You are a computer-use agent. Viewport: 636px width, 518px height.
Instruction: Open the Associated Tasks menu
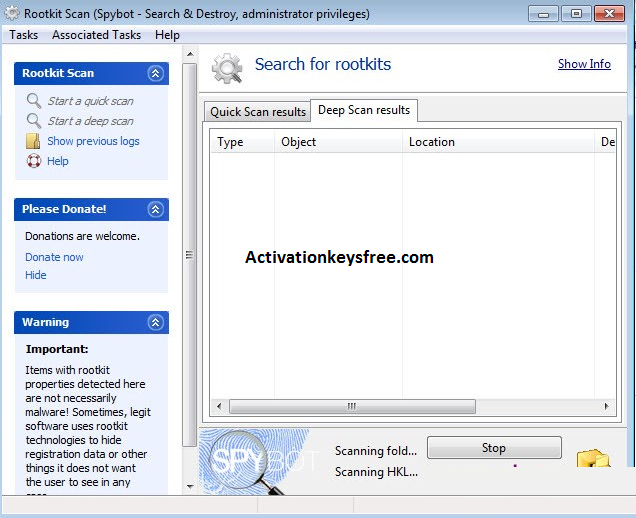click(x=97, y=35)
